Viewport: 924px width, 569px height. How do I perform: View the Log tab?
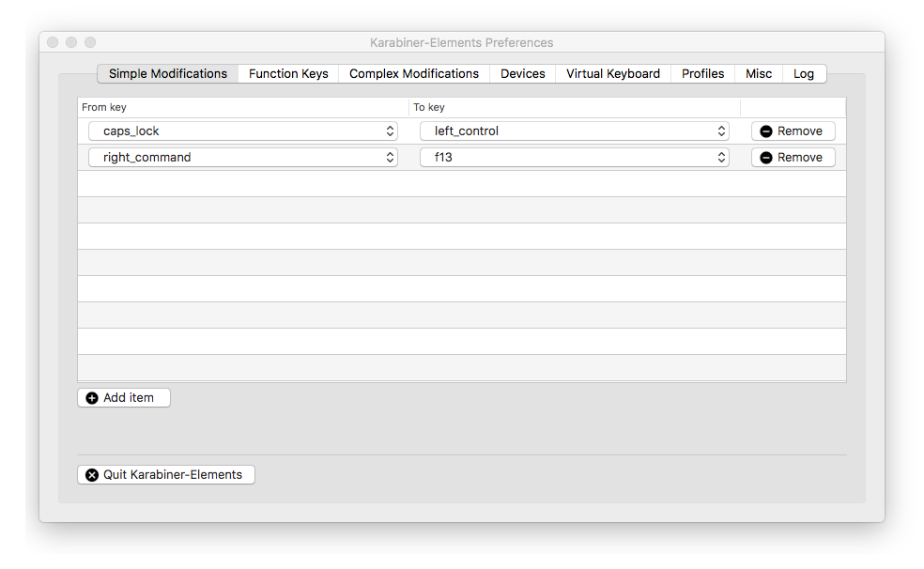tap(804, 73)
